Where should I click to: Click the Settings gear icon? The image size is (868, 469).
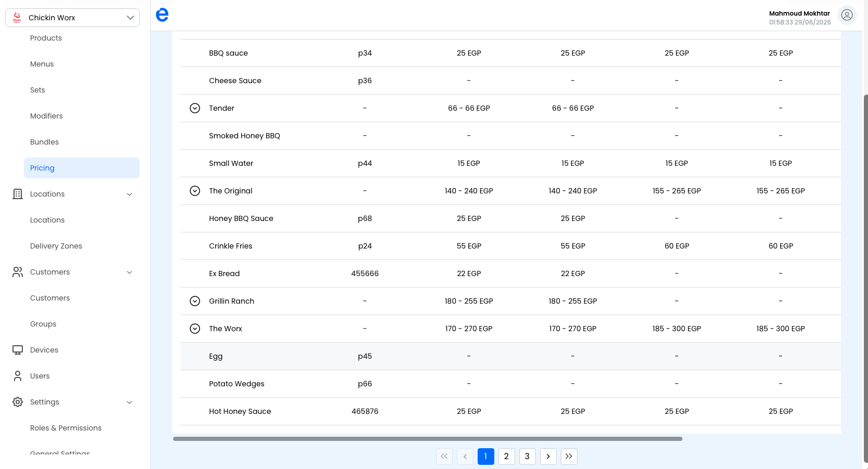click(x=18, y=402)
